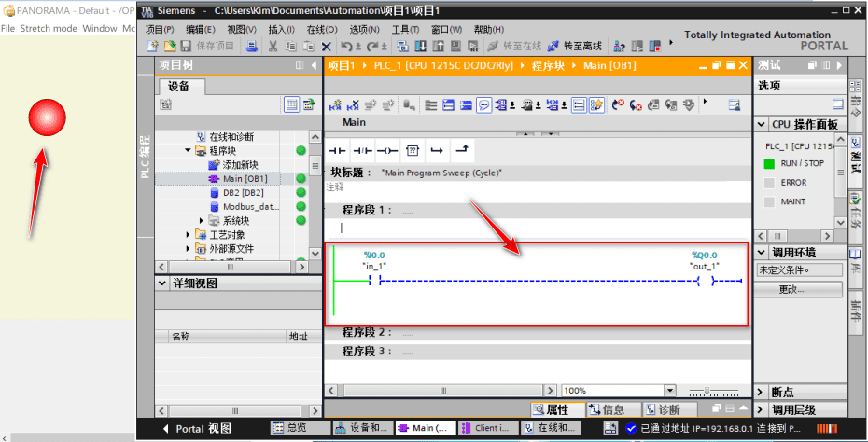Insert a normally open contact
Image resolution: width=868 pixels, height=442 pixels.
337,150
